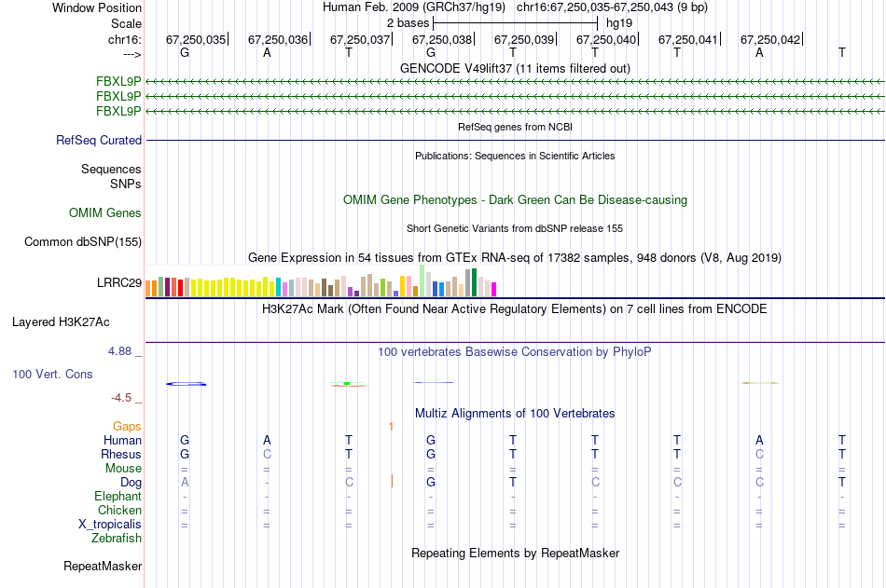Click the blue PhyloP conservation bar
886x588 pixels.
pyautogui.click(x=186, y=384)
